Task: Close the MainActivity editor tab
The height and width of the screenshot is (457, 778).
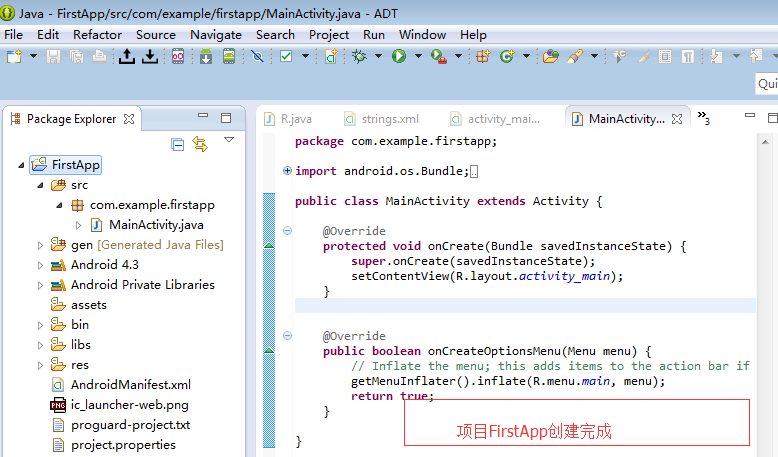Action: point(677,119)
